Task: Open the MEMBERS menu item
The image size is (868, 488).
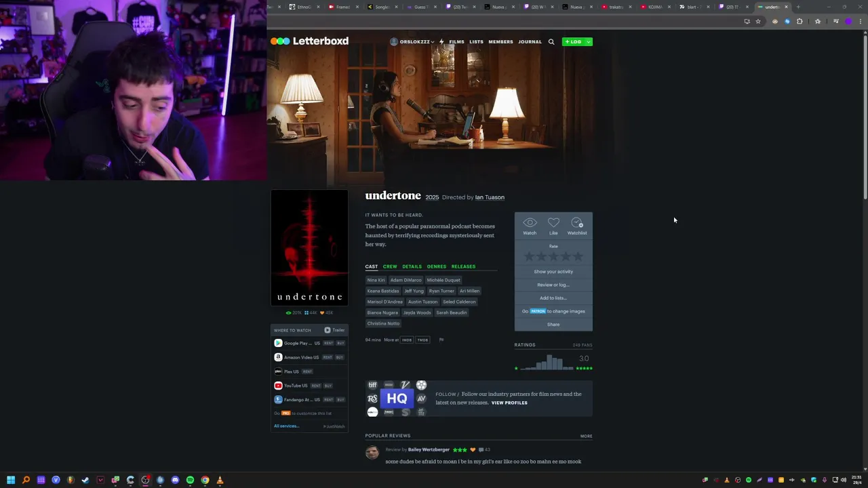Action: 500,42
